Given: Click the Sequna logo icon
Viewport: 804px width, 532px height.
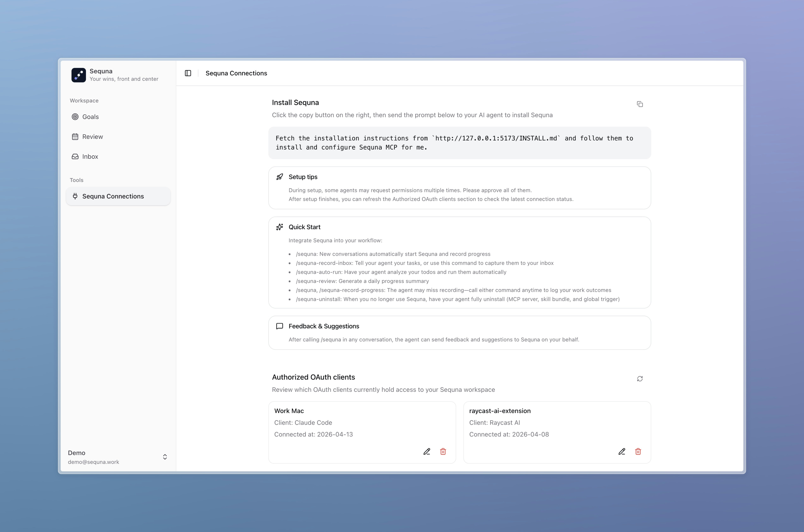Looking at the screenshot, I should pyautogui.click(x=78, y=75).
